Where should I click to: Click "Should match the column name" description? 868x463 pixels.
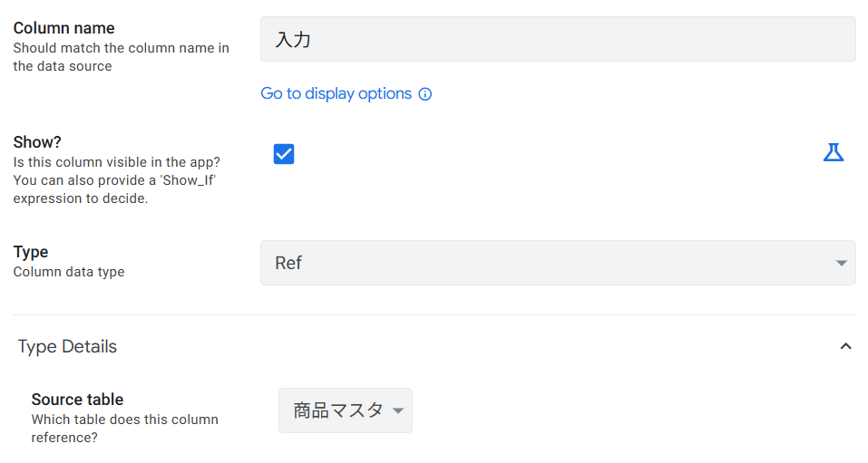pyautogui.click(x=121, y=48)
